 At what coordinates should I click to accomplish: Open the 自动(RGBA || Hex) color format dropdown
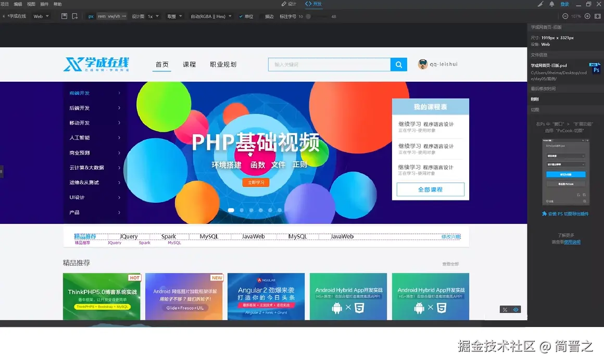pyautogui.click(x=210, y=16)
